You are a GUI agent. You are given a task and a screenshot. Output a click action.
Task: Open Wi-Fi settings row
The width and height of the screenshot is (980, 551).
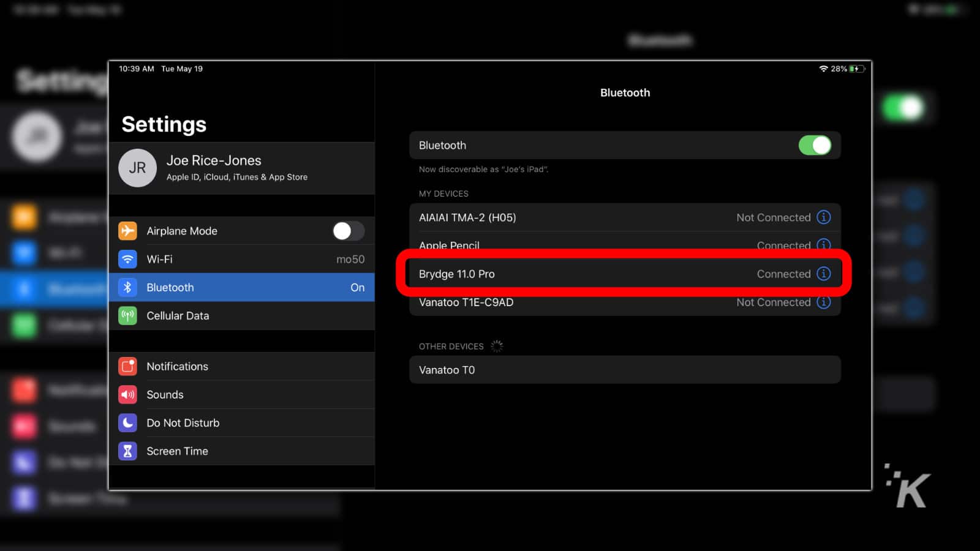[241, 259]
